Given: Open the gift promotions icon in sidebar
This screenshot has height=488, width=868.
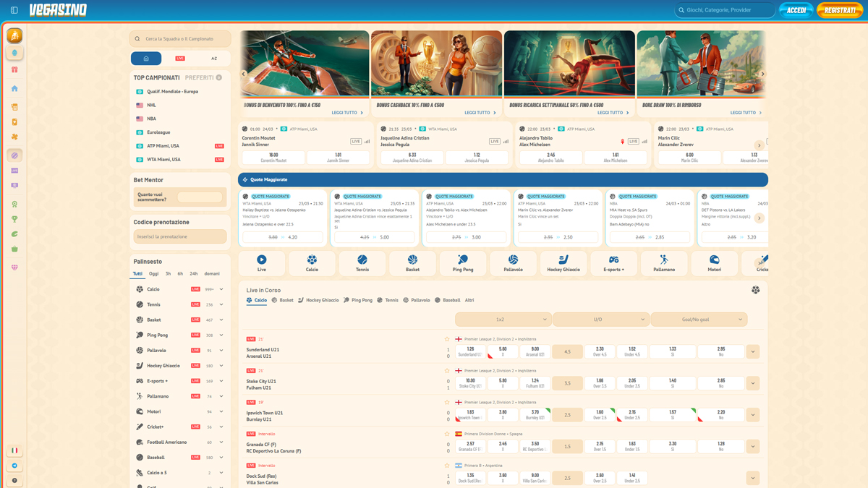Looking at the screenshot, I should point(14,70).
